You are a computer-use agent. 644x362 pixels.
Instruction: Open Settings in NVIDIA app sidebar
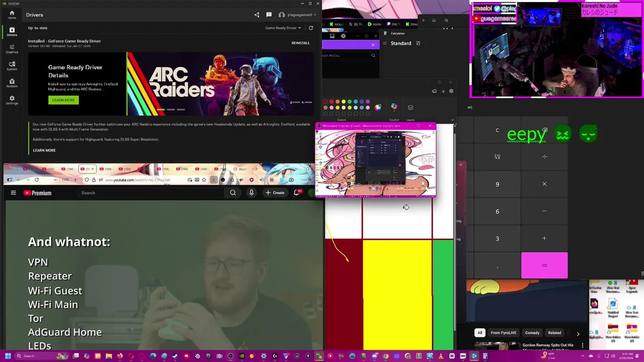pyautogui.click(x=12, y=100)
